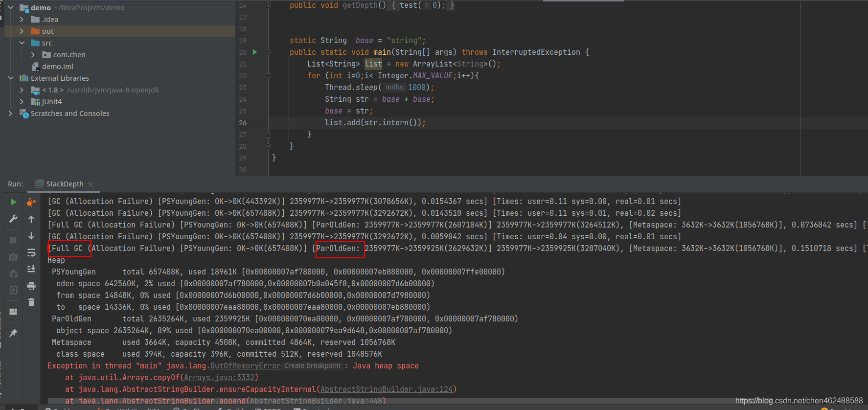Click the 'PSYoungGen total 657408K' console line

pos(278,272)
